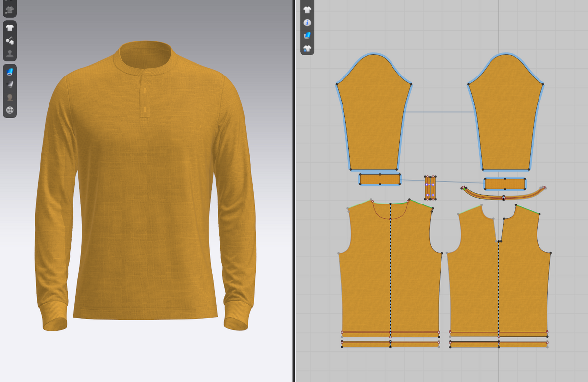Select the right cuff rectangle pattern
The width and height of the screenshot is (588, 382).
505,184
